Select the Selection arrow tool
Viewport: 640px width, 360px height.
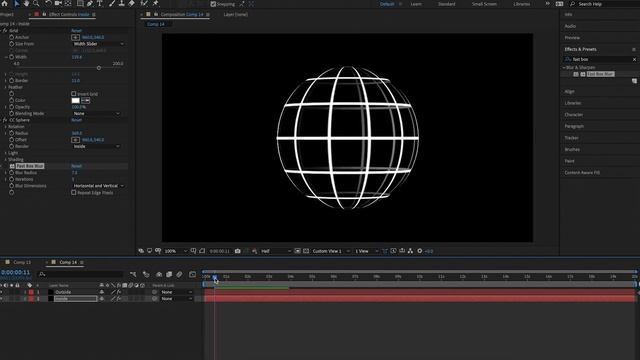pyautogui.click(x=17, y=3)
